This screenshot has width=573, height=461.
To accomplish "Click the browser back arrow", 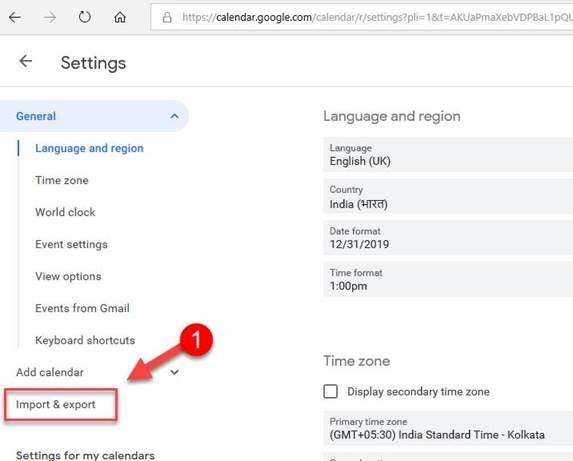I will [15, 17].
